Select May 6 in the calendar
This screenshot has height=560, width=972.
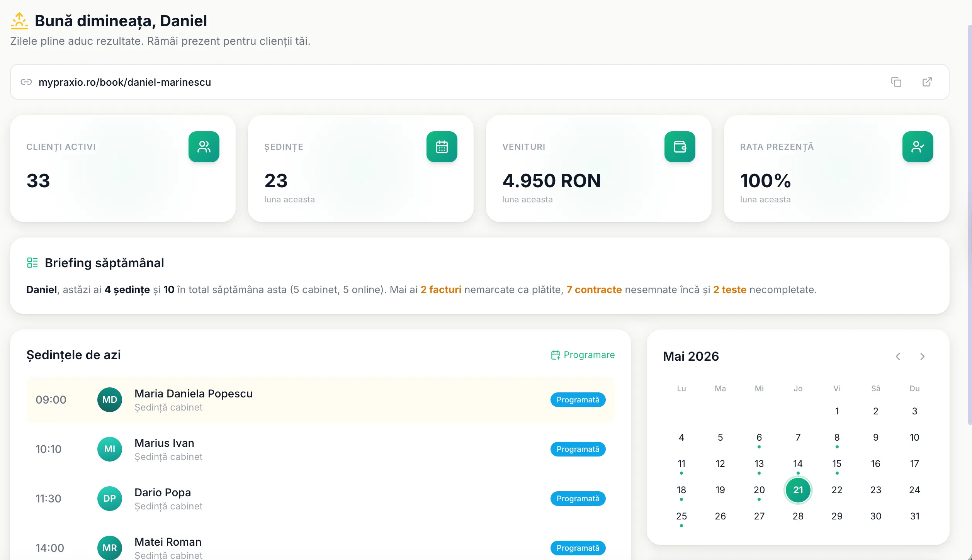click(759, 438)
